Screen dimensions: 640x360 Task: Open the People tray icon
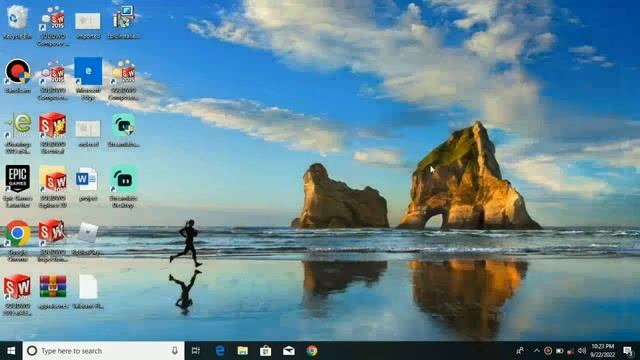[x=520, y=351]
